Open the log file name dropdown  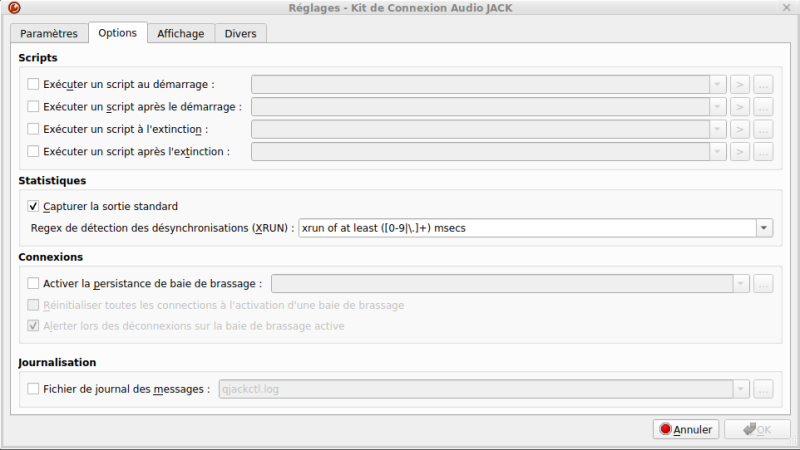point(741,389)
